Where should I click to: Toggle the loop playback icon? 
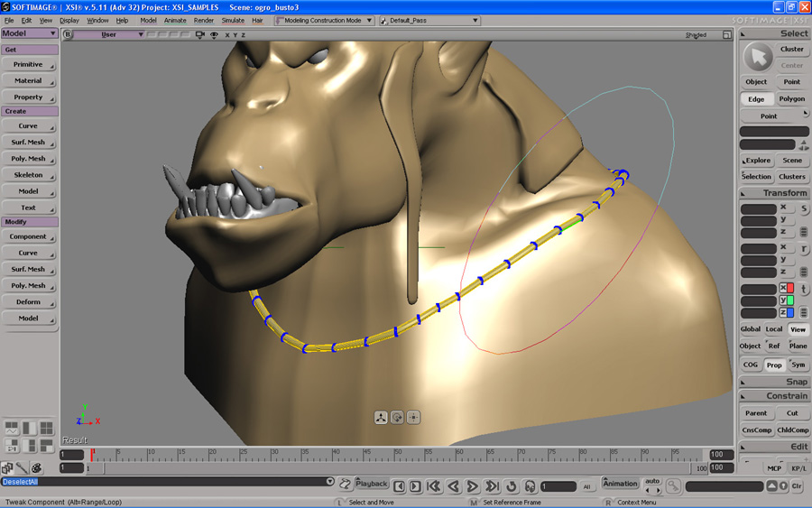pos(511,486)
